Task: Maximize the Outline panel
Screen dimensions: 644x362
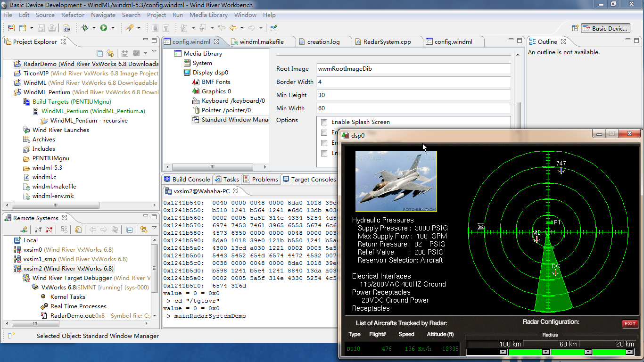Action: (x=637, y=41)
